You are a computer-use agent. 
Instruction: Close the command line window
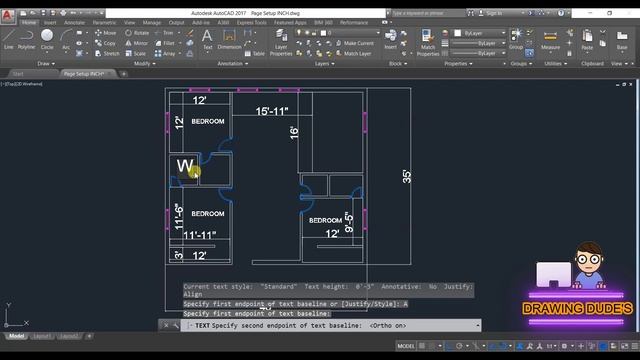tap(166, 325)
